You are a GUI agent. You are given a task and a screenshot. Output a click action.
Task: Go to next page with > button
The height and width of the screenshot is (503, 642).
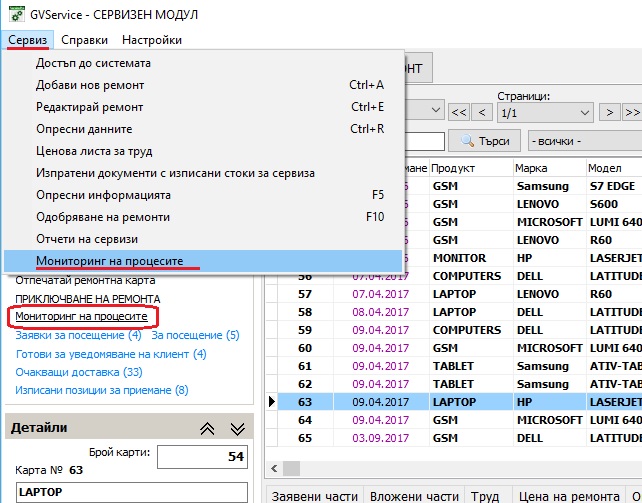(609, 112)
